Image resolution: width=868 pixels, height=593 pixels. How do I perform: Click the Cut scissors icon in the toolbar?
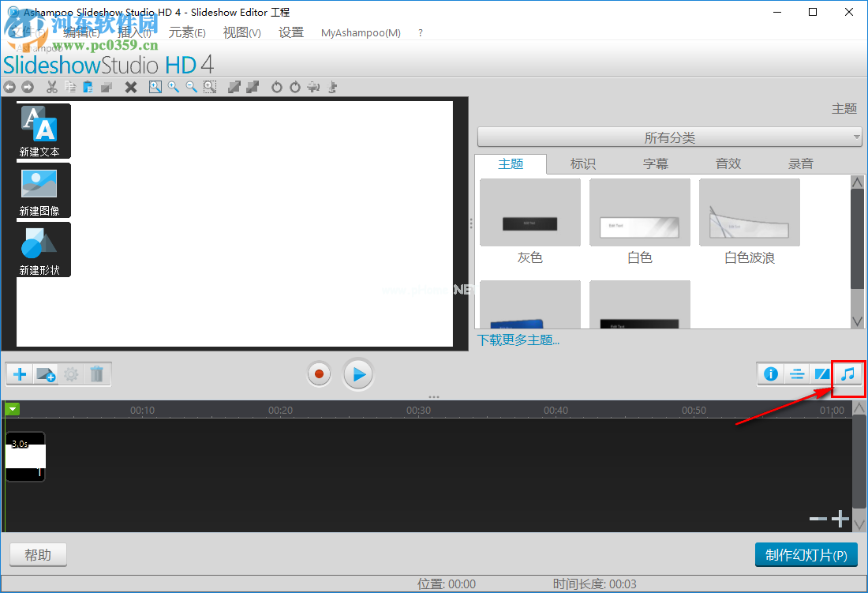pos(51,87)
